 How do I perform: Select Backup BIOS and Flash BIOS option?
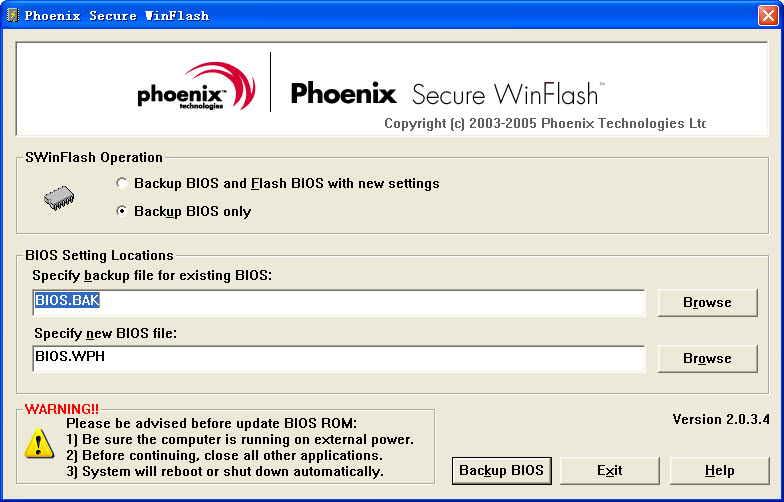122,184
